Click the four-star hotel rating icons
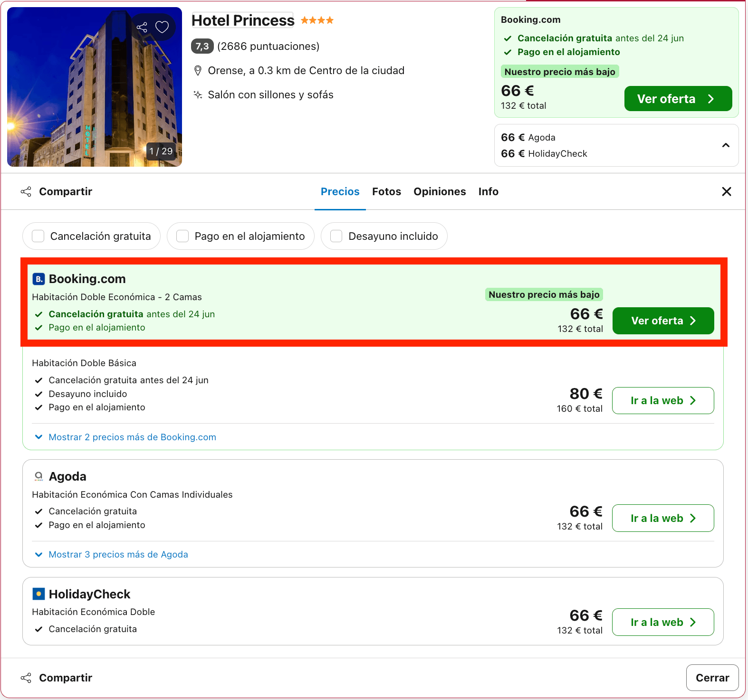The image size is (748, 700). [317, 20]
